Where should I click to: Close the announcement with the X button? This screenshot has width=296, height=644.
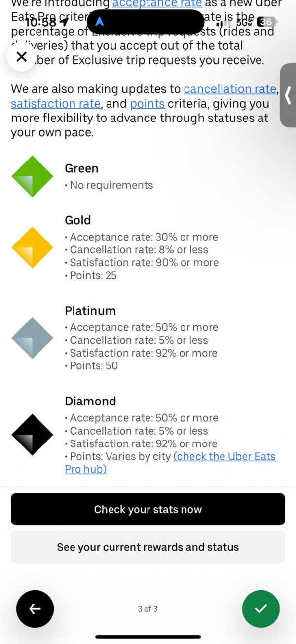(x=21, y=57)
